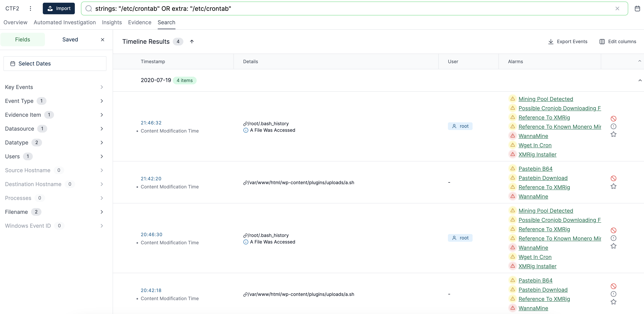Expand the Filename filter
The width and height of the screenshot is (644, 314).
[x=54, y=212]
